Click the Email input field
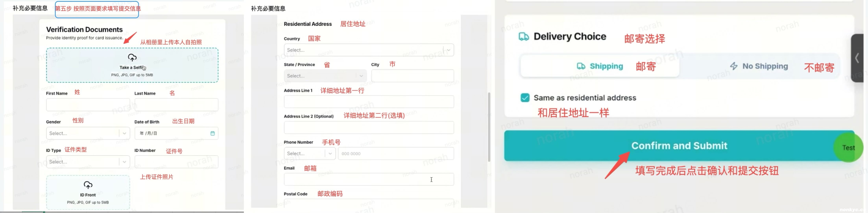 tap(369, 179)
